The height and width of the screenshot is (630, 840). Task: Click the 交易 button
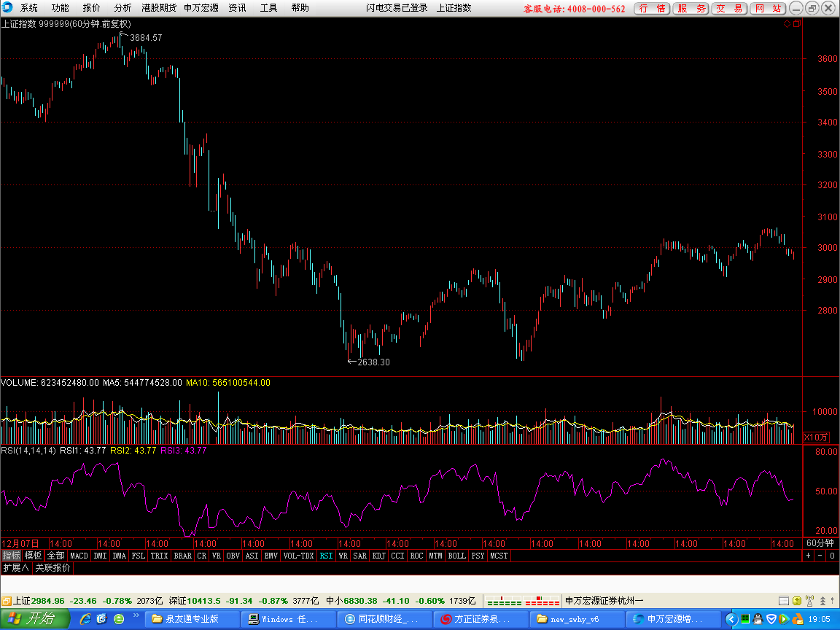pyautogui.click(x=730, y=8)
